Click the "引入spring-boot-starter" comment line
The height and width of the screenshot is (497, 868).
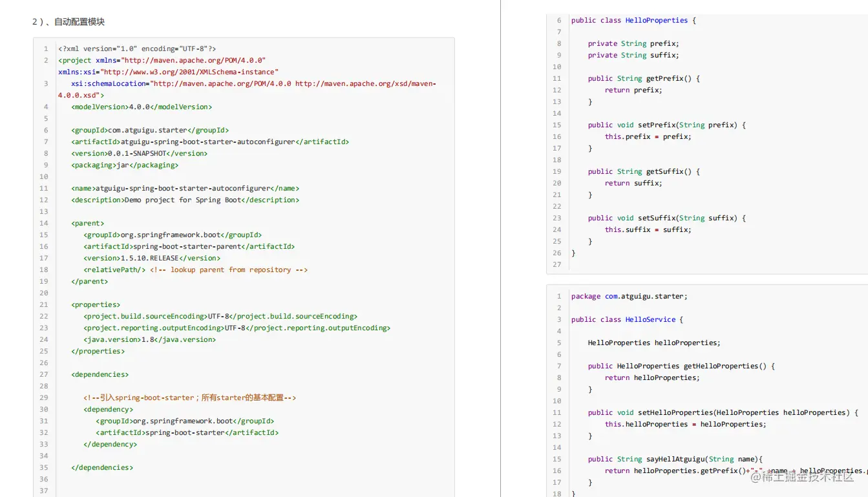tap(189, 397)
